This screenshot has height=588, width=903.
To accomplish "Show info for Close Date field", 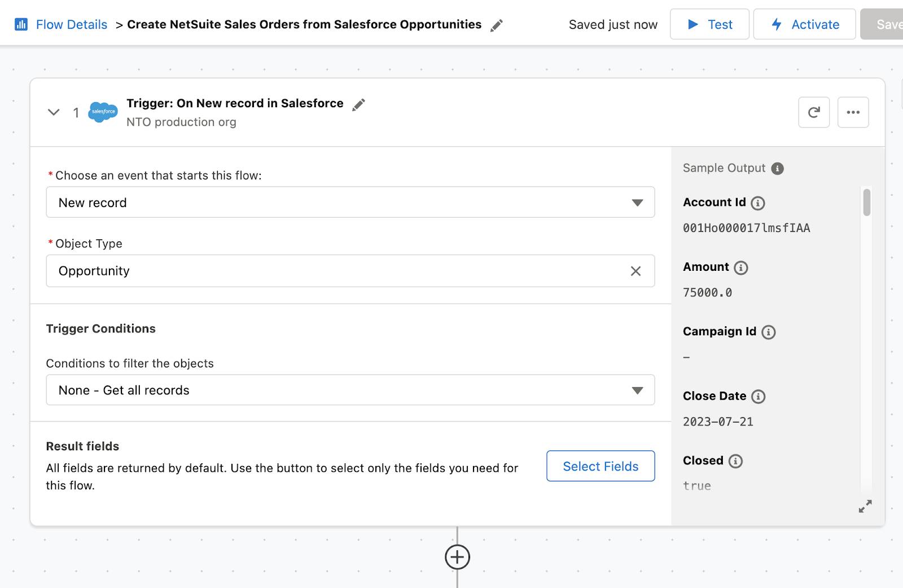I will tap(759, 397).
